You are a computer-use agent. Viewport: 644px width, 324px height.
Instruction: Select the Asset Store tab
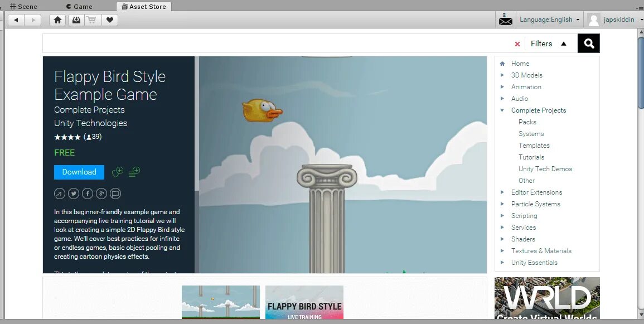click(x=144, y=7)
